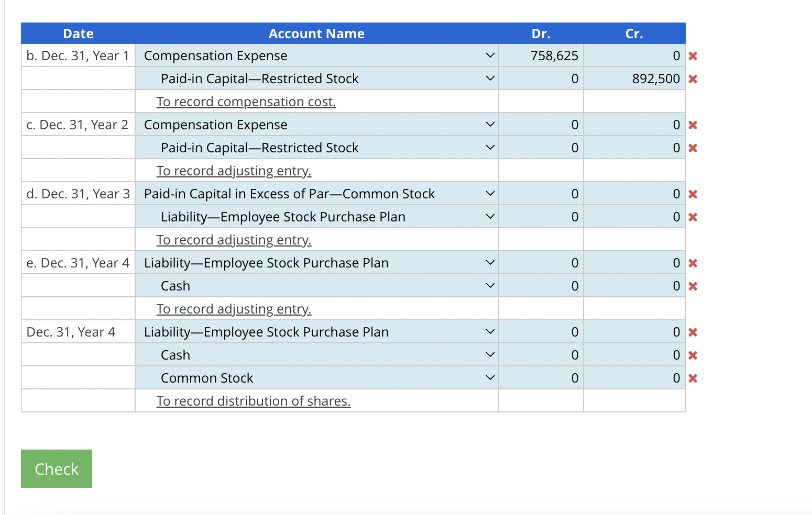Click the 'To record distribution of shares' description
The height and width of the screenshot is (515, 812).
tap(254, 401)
